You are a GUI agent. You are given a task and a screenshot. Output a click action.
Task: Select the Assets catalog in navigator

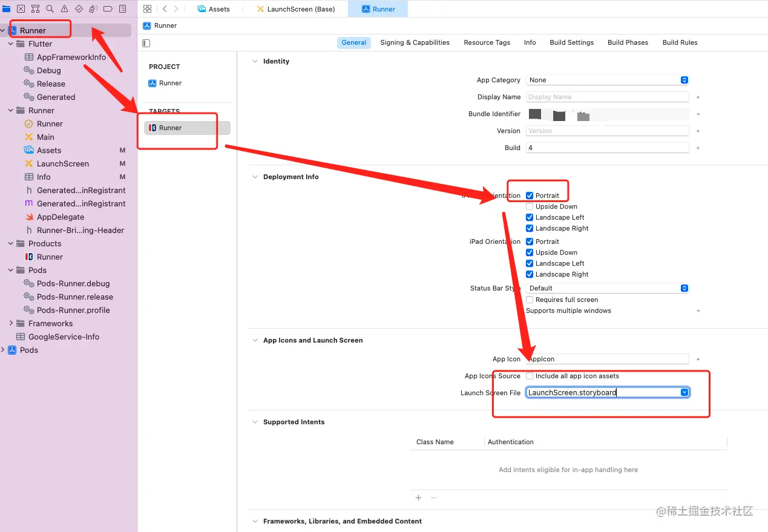[49, 150]
